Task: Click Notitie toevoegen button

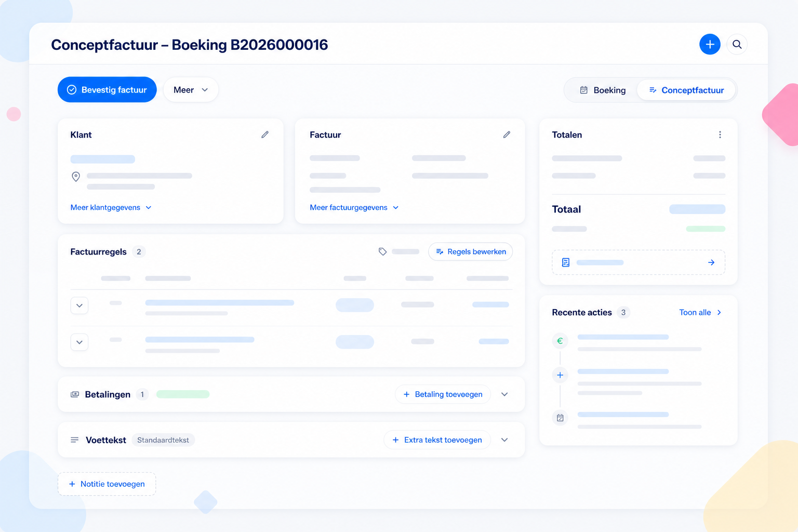Action: click(107, 484)
